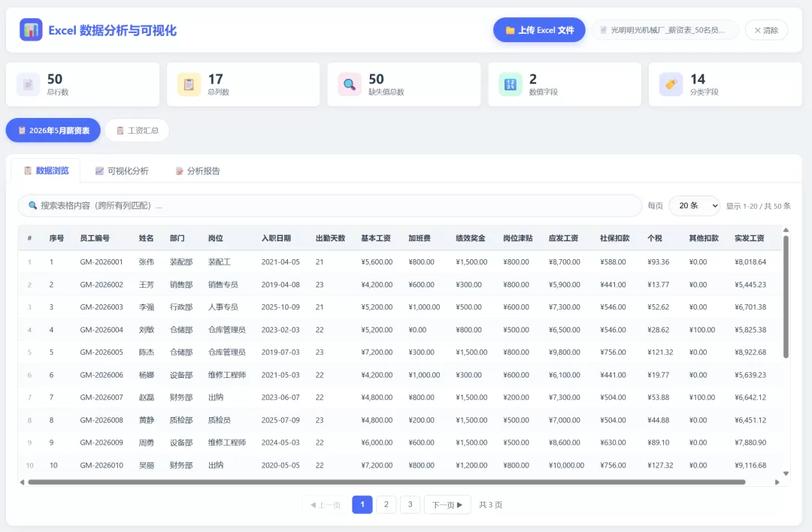The image size is (812, 532).
Task: Click the social insurance value ¥630.00
Action: tap(614, 443)
